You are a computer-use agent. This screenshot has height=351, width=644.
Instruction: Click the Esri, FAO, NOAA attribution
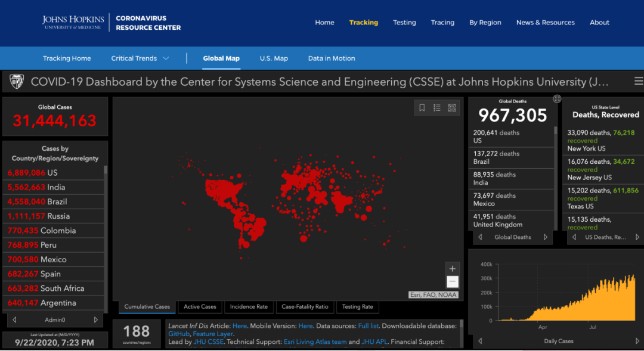tap(434, 295)
